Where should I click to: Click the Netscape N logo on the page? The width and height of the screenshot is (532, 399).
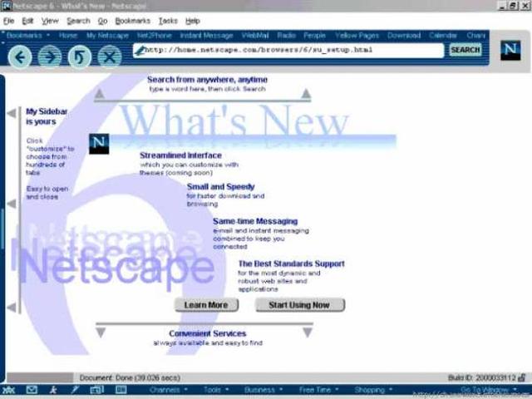(x=99, y=144)
